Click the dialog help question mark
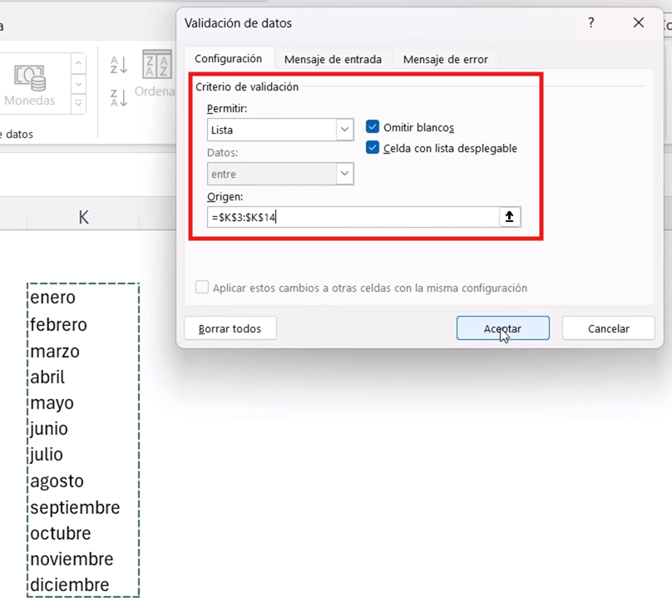Viewport: 672px width, 616px height. click(x=591, y=22)
